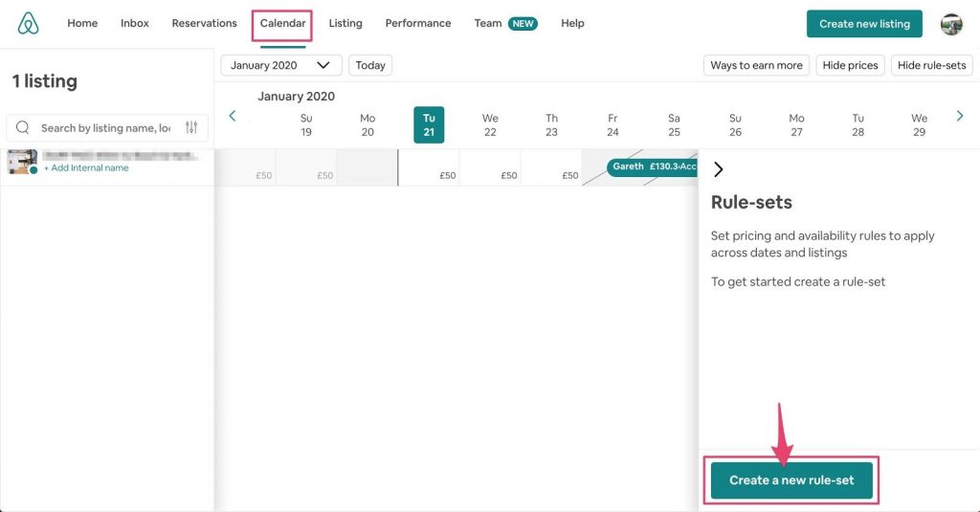The width and height of the screenshot is (980, 512).
Task: Open the January 2020 month dropdown
Action: click(280, 65)
